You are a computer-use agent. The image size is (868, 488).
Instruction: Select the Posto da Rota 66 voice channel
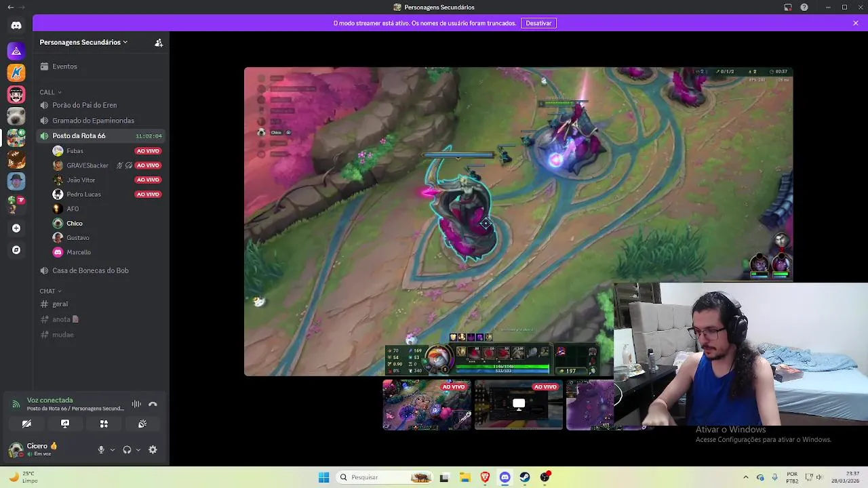[x=102, y=136]
